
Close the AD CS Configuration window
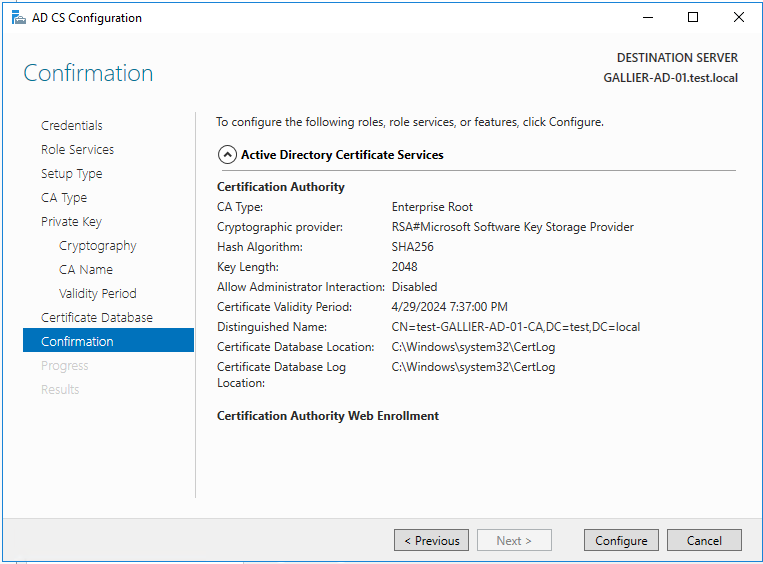[x=739, y=18]
